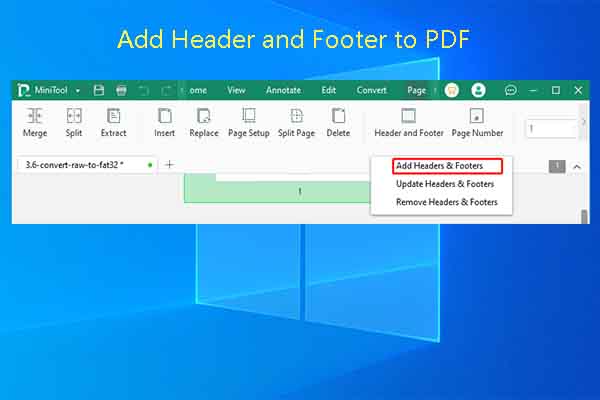Screen dimensions: 600x400
Task: Switch to the Annotate tab
Action: (284, 90)
